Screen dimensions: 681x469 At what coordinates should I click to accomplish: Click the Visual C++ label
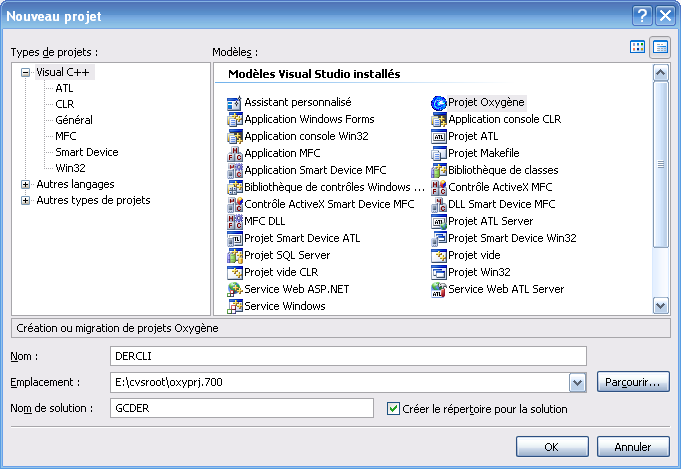[x=63, y=72]
